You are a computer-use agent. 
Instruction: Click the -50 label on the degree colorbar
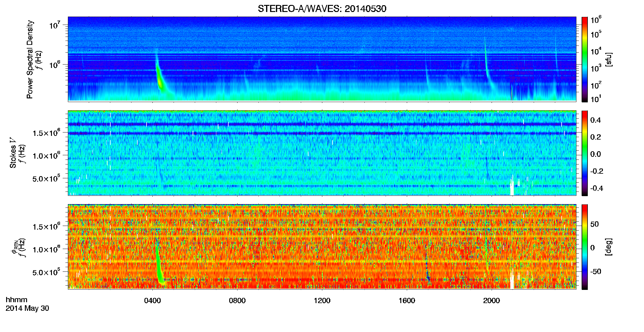coord(596,272)
